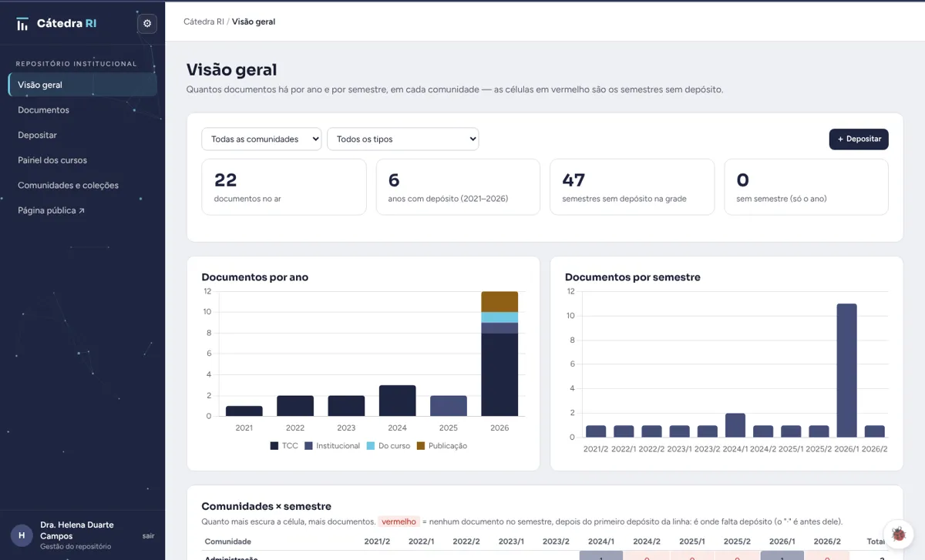This screenshot has width=925, height=560.
Task: Click the sair logout link
Action: point(149,535)
